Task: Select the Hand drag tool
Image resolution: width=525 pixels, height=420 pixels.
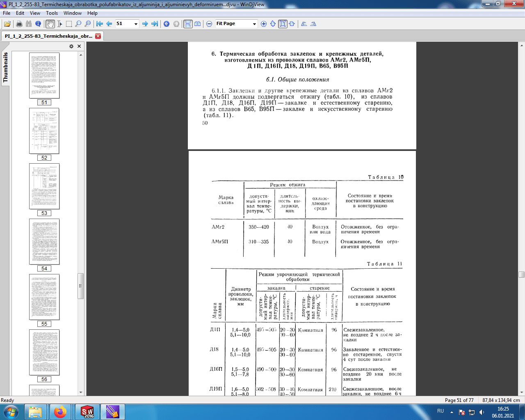Action: [50, 24]
